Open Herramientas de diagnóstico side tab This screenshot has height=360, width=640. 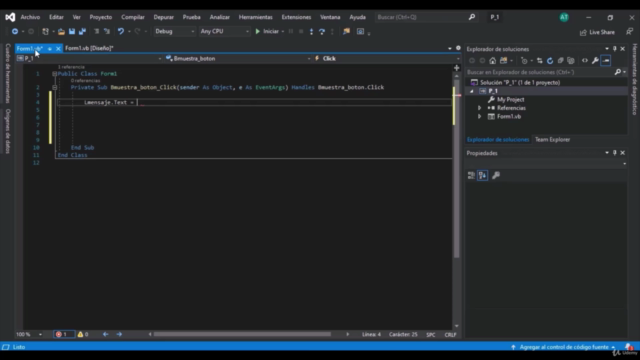(x=635, y=79)
